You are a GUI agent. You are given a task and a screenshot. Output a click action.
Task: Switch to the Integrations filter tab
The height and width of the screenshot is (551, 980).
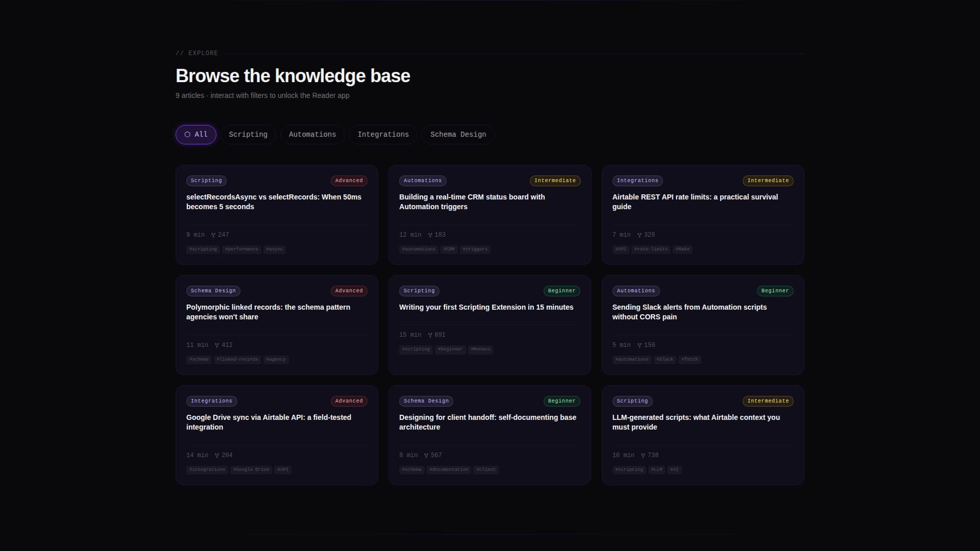(x=383, y=134)
